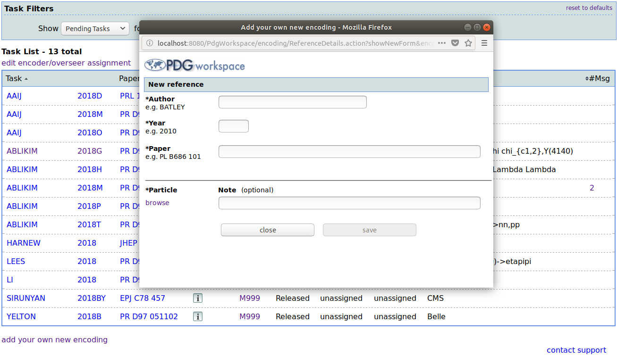Click info icon in SIRUNYAN row

coord(198,298)
